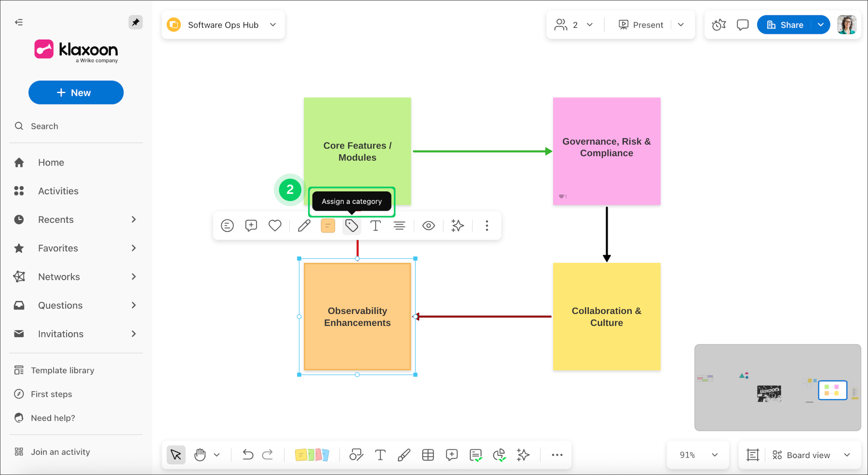Insert a table from bottom toolbar
The width and height of the screenshot is (868, 475).
[428, 455]
